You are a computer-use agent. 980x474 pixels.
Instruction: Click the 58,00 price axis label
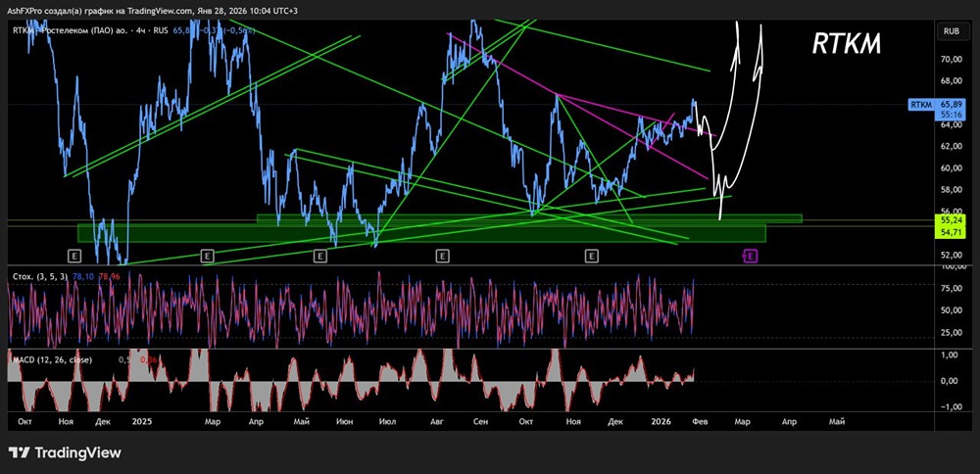pos(952,189)
